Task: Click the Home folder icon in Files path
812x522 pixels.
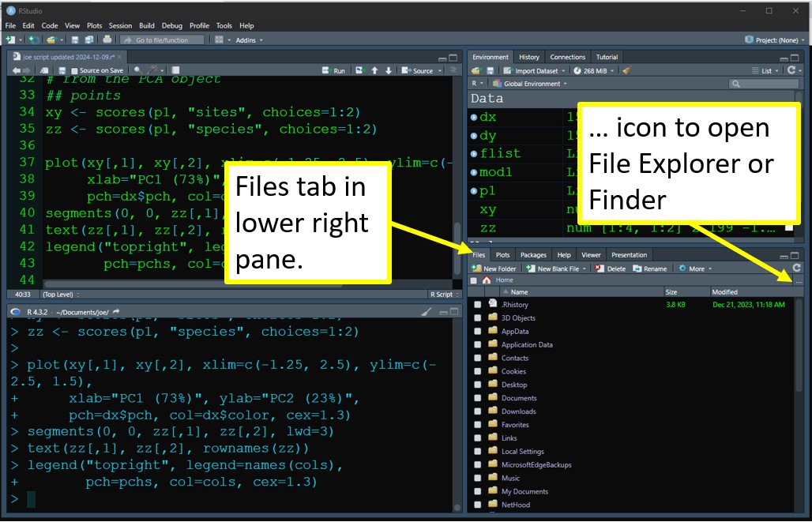Action: point(486,280)
